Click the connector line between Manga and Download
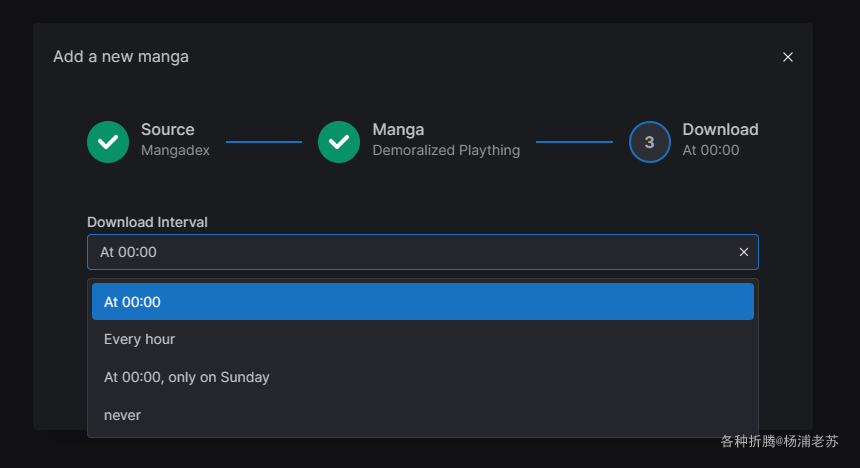 tap(574, 142)
